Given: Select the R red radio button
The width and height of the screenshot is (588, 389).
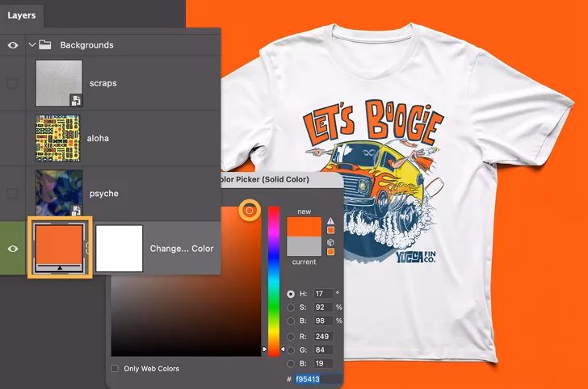Looking at the screenshot, I should (x=292, y=336).
